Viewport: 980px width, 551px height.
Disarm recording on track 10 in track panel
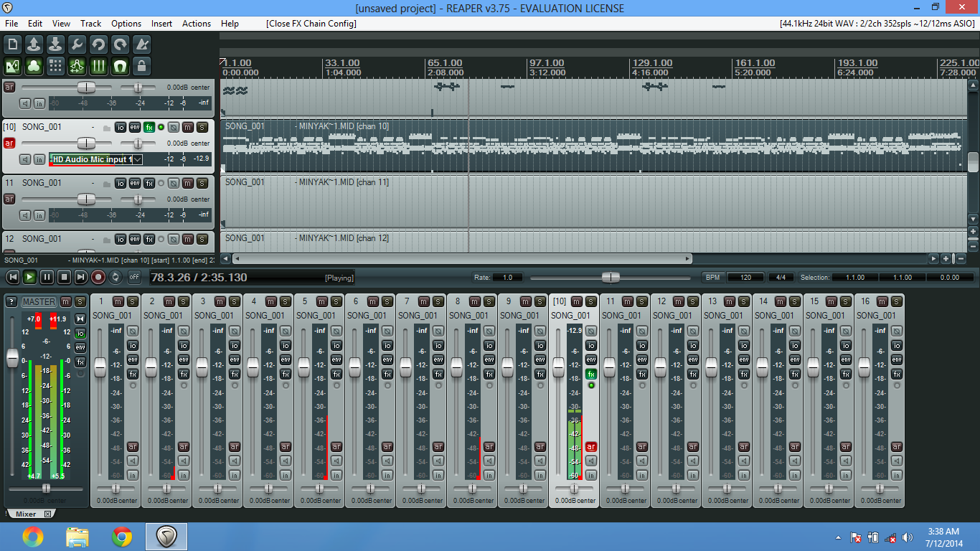pyautogui.click(x=9, y=143)
